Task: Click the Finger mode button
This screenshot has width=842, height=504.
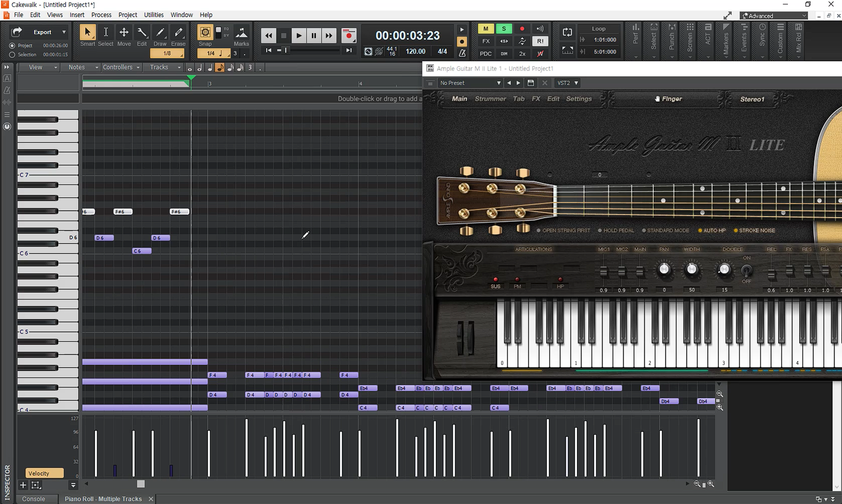Action: [668, 99]
